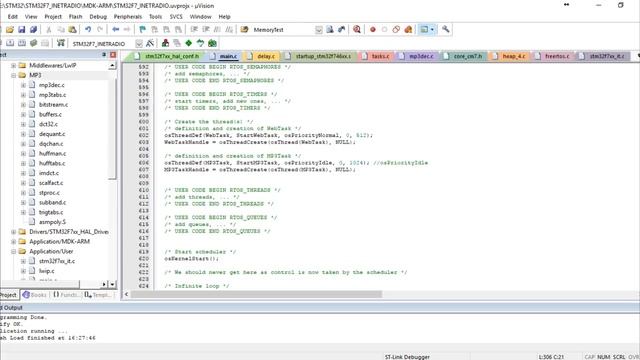This screenshot has width=640, height=360.
Task: Select bitstream.c in the project tree
Action: click(x=53, y=105)
